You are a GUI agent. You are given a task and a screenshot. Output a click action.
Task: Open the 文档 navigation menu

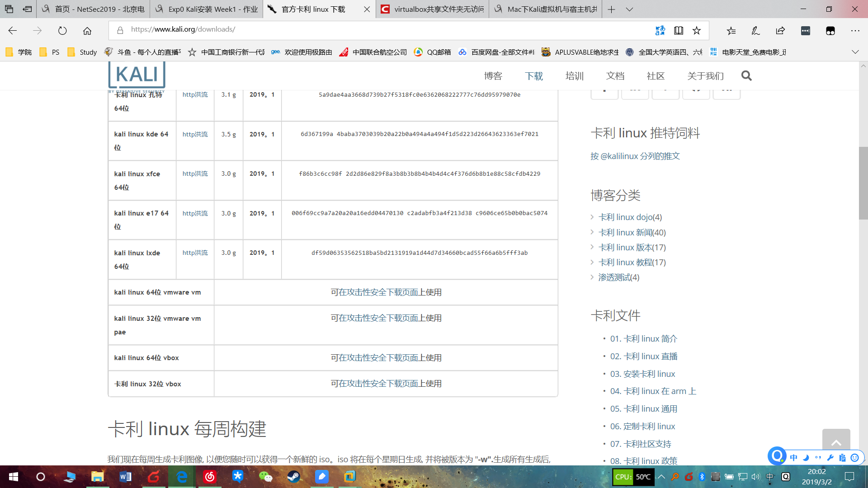point(615,76)
